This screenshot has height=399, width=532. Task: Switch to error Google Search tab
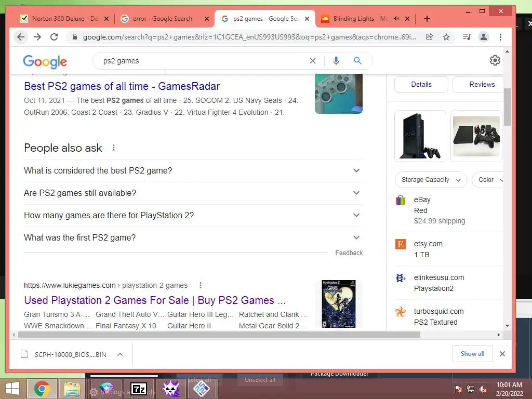[x=163, y=19]
